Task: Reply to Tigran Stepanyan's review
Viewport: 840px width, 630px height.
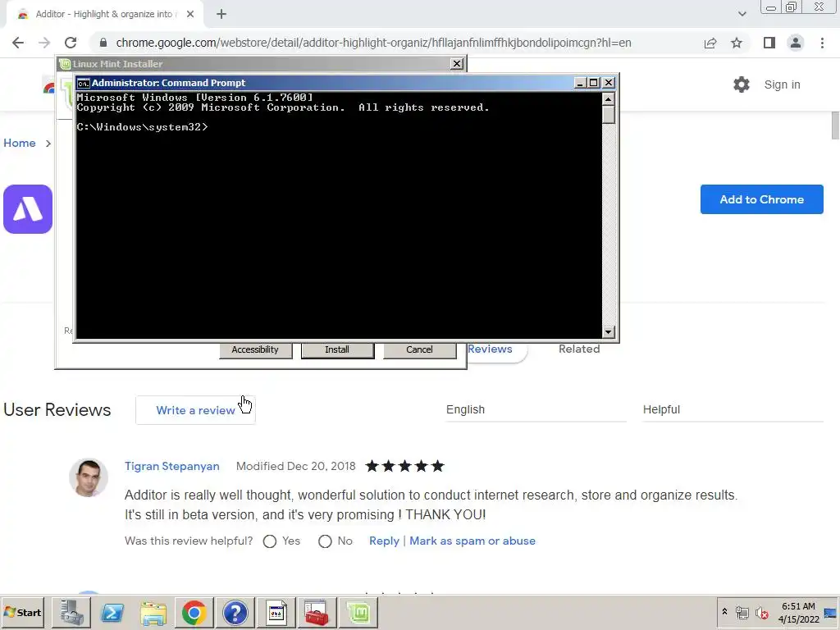Action: click(x=384, y=541)
